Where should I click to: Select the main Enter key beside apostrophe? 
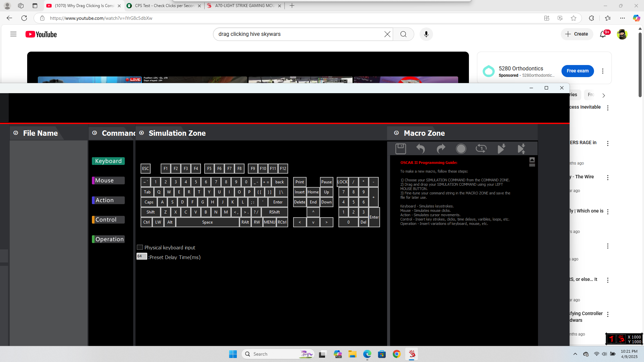[x=278, y=202]
